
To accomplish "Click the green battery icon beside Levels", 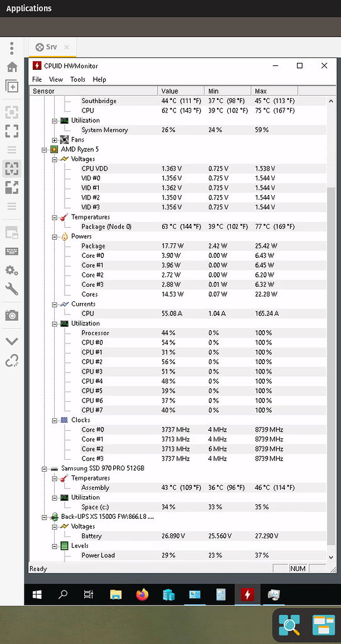I will [x=65, y=545].
